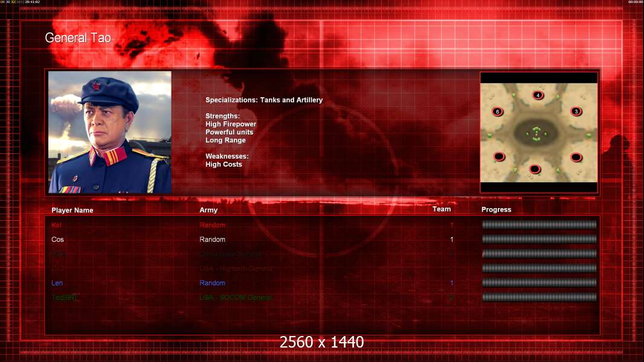This screenshot has height=362, width=644.
Task: Select the unnumbered bottom-center start position marker
Action: pos(534,168)
